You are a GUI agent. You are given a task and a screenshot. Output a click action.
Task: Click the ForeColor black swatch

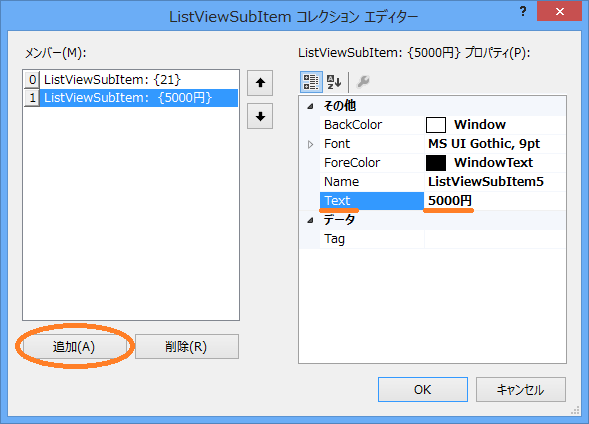436,163
